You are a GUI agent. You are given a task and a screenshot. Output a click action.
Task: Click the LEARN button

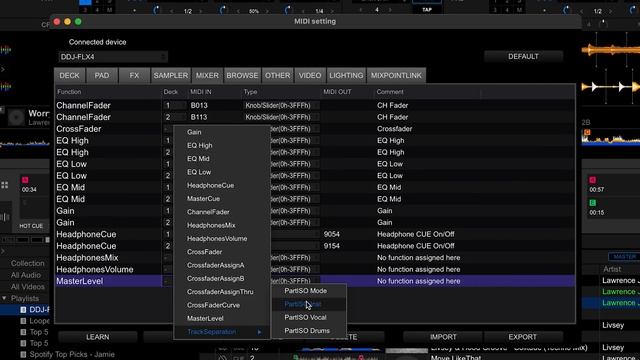(x=98, y=337)
